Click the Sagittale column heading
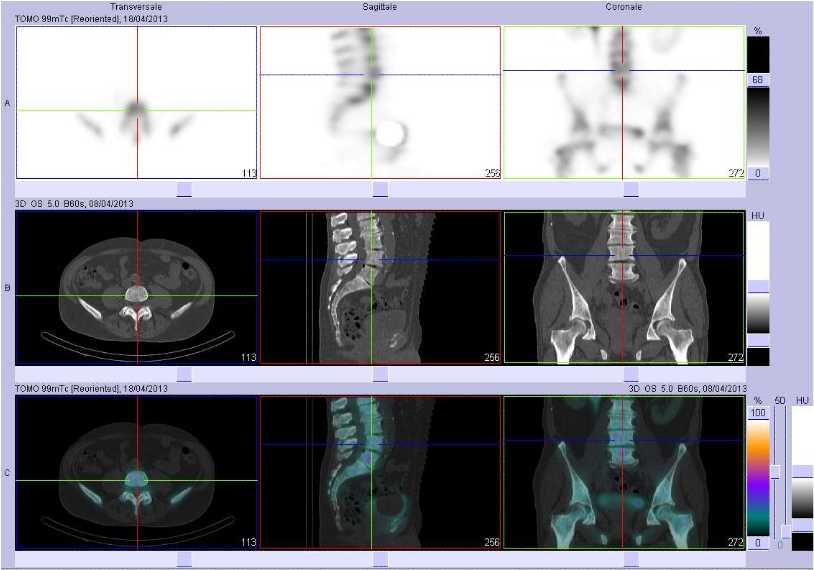This screenshot has width=814, height=570. coord(380,7)
